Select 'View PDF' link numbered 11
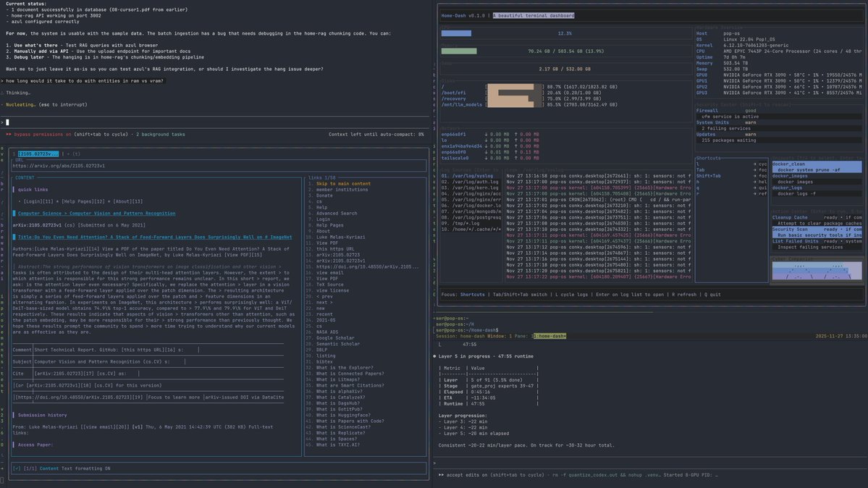This screenshot has width=868, height=488. [x=327, y=243]
